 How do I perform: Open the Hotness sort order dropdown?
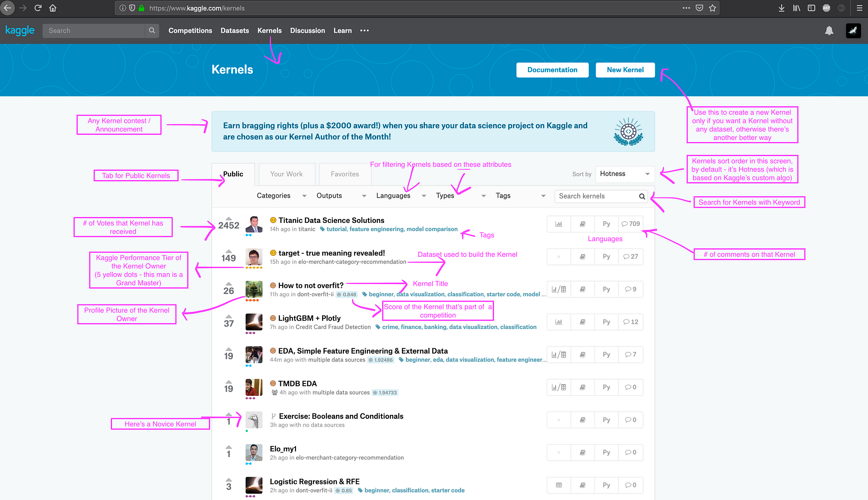(x=625, y=174)
